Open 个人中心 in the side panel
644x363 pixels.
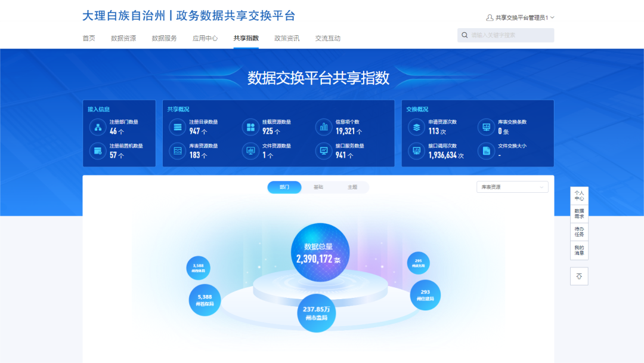(579, 196)
